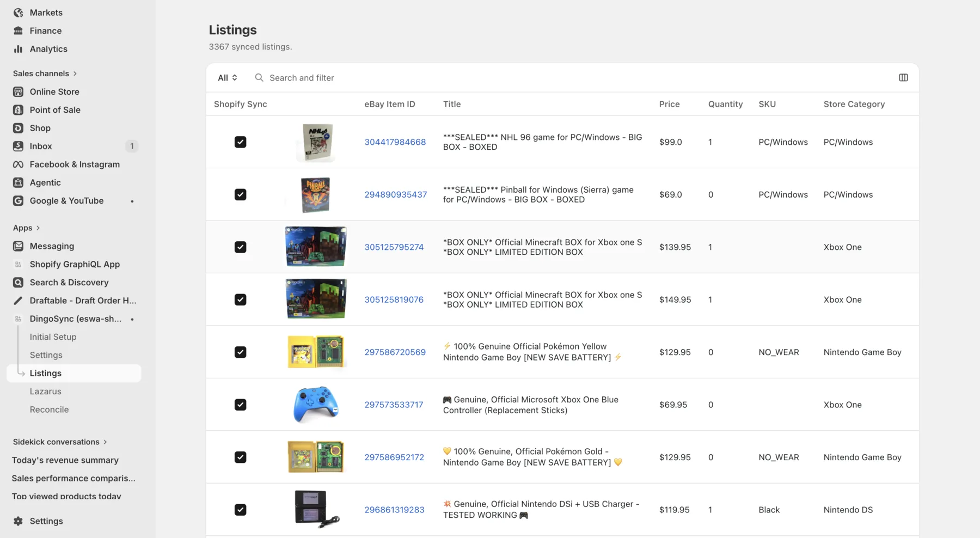Click the Search & Discovery icon

coord(18,283)
